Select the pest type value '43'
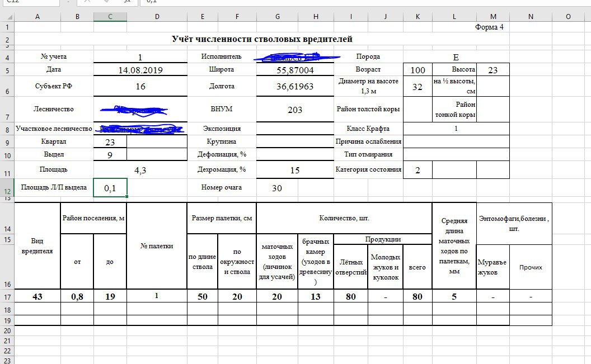 pos(37,296)
